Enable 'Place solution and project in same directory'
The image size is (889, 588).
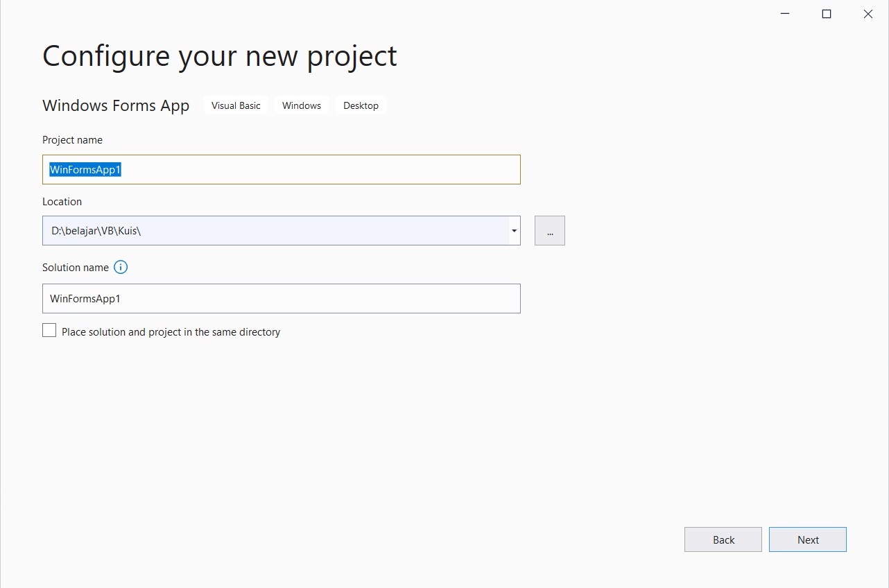coord(49,330)
